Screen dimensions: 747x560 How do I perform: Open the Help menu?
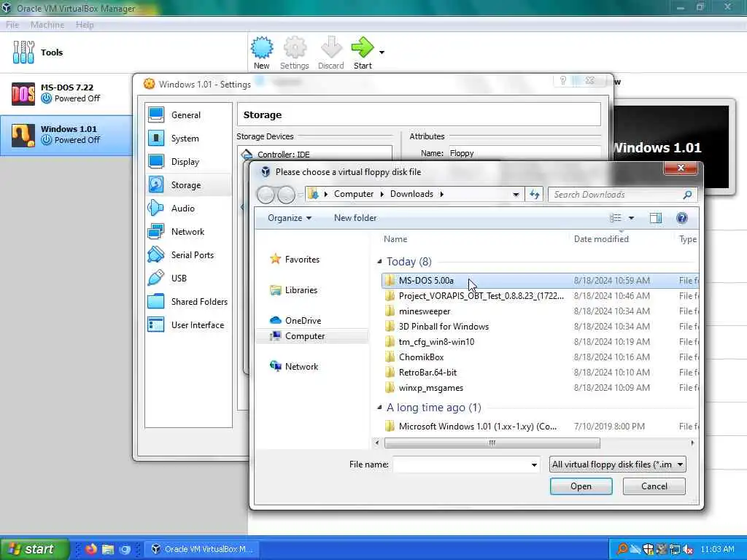click(x=85, y=25)
